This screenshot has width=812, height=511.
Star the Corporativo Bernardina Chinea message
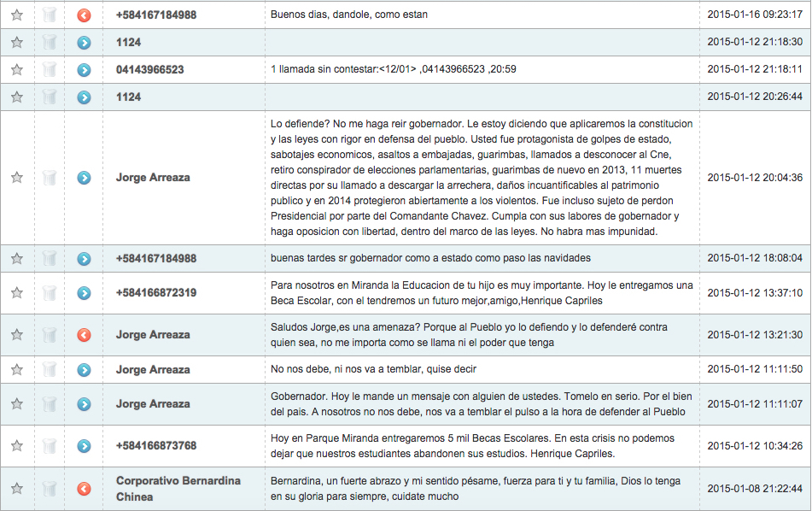pos(17,488)
